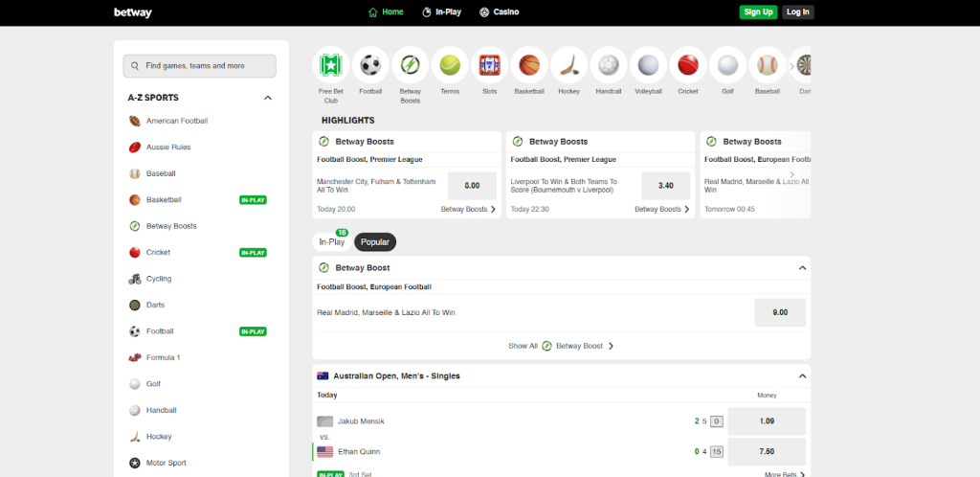Select the Handball carousel icon
Screen dimensions: 980x477
(x=609, y=65)
